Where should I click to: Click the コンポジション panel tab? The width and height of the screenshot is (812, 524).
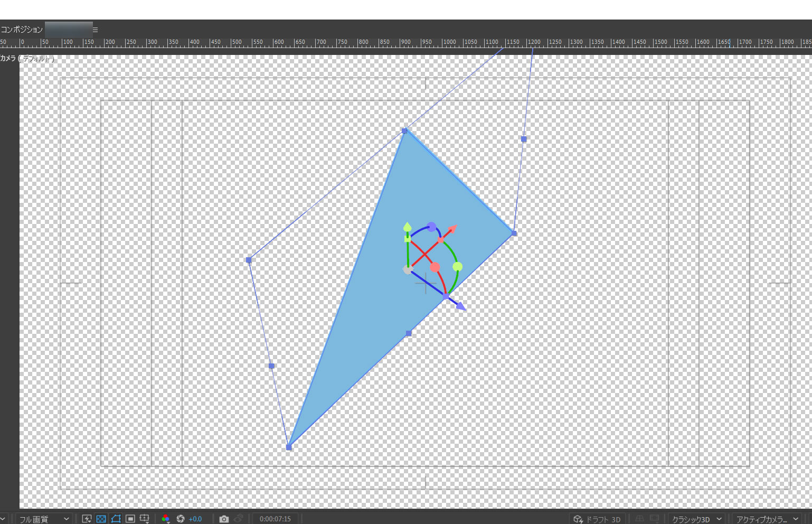[x=22, y=30]
